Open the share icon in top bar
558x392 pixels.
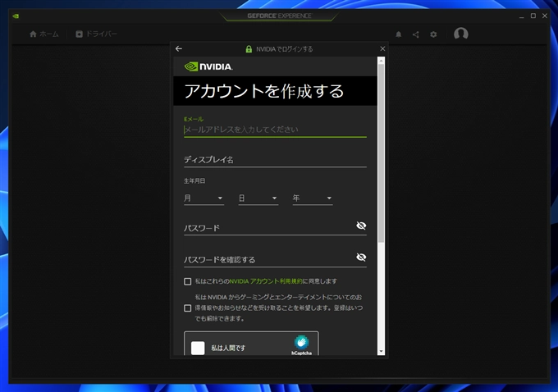click(416, 34)
